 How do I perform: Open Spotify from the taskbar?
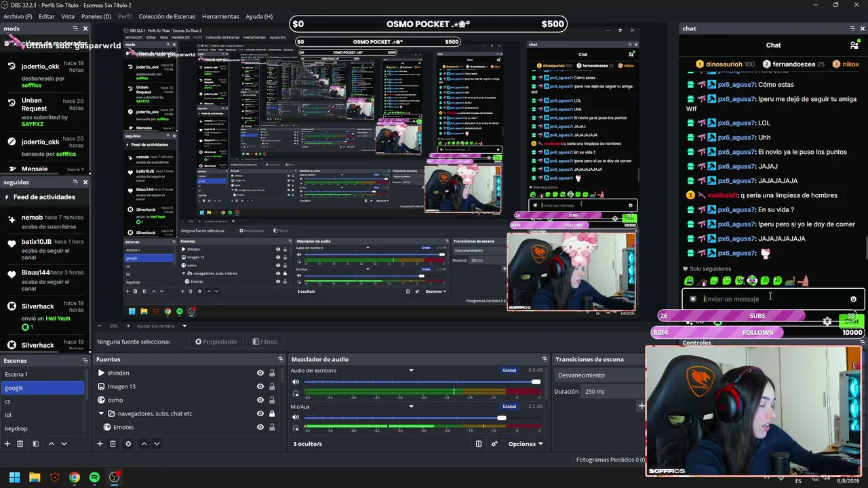(94, 477)
